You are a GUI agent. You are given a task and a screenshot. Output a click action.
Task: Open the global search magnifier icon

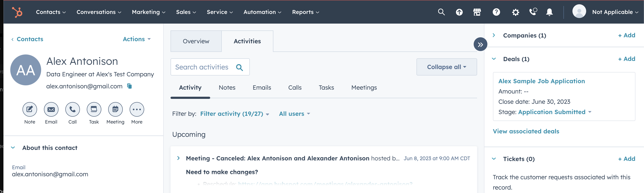click(x=441, y=12)
